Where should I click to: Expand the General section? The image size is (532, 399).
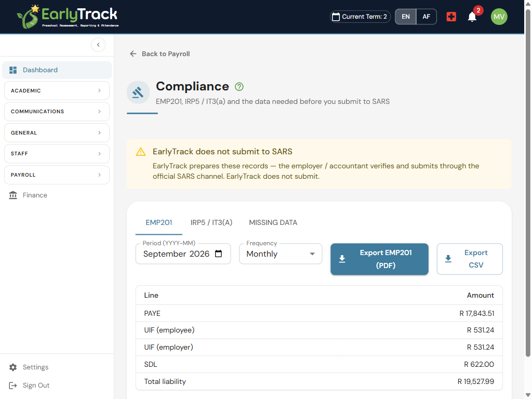point(57,132)
